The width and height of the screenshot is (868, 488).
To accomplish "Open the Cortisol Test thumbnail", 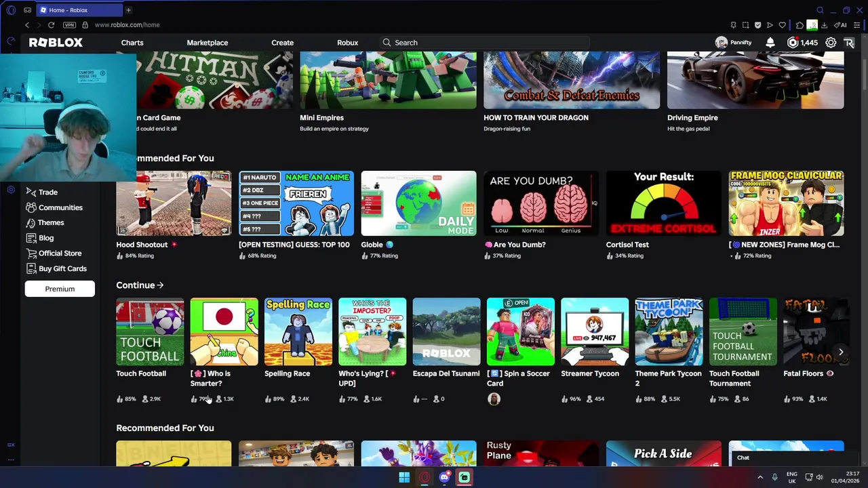I will pos(664,203).
